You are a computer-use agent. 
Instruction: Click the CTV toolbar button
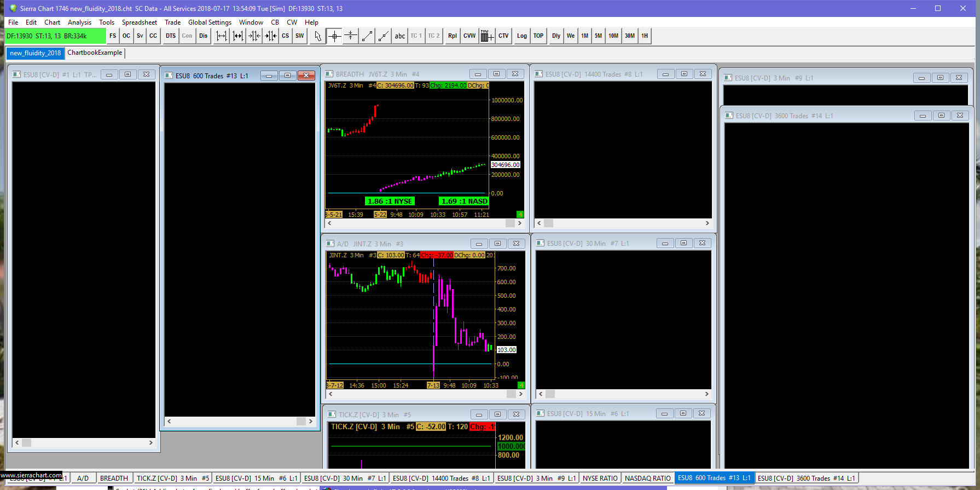click(503, 36)
